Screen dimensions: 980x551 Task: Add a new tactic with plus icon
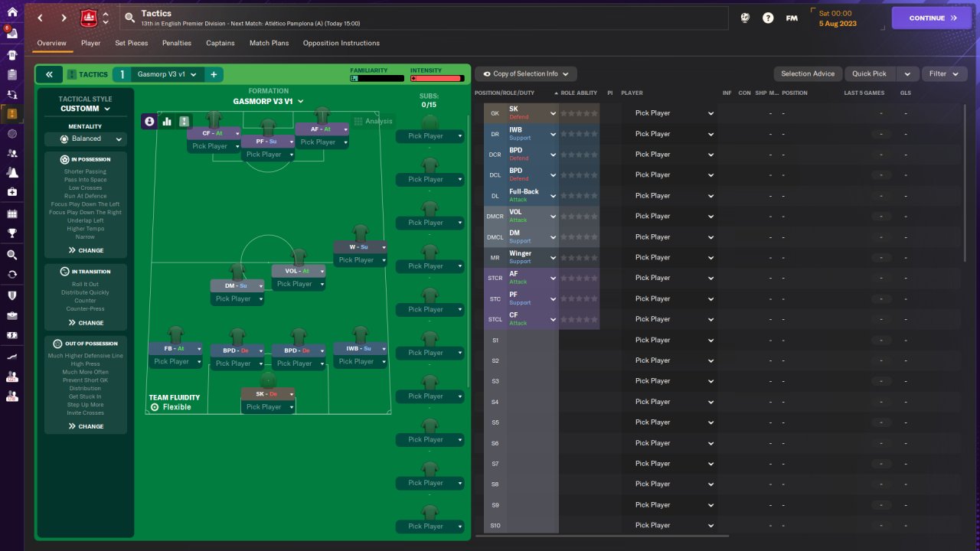click(214, 74)
